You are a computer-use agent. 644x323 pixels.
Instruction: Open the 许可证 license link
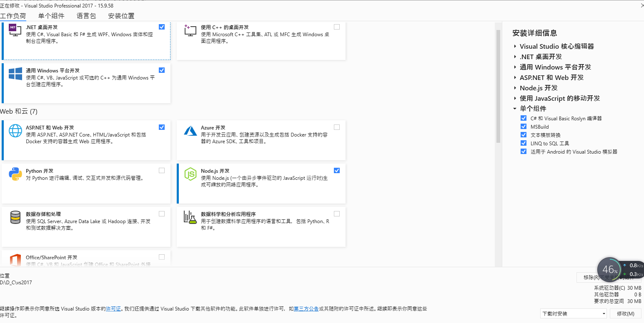[x=113, y=309]
